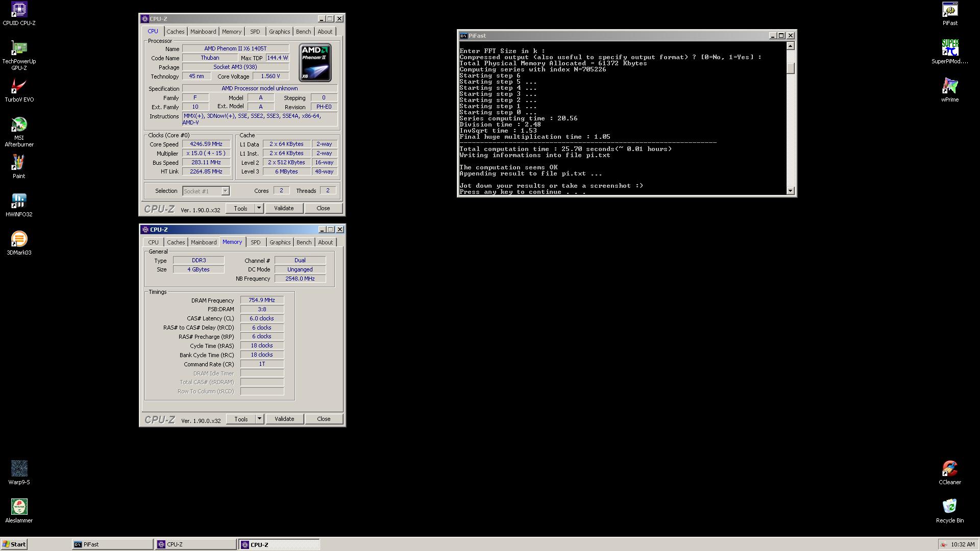The height and width of the screenshot is (551, 980).
Task: Launch TurboV EVO desktop shortcut
Action: pyautogui.click(x=19, y=90)
